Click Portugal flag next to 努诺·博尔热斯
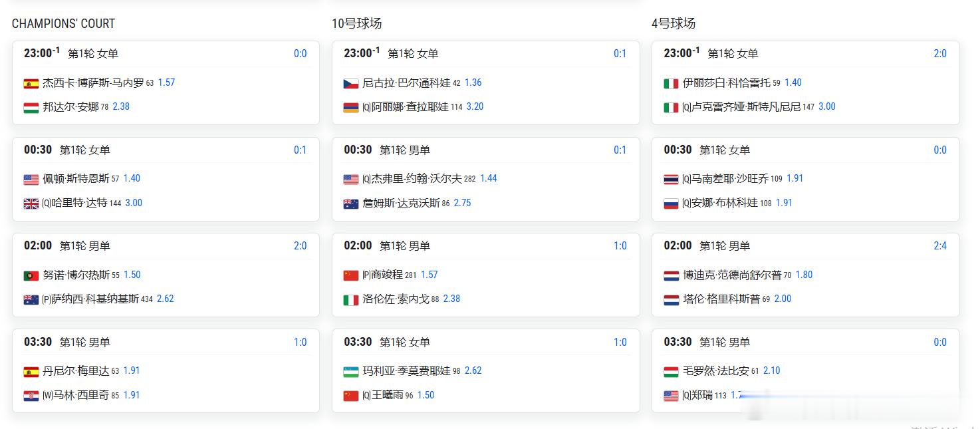This screenshot has width=980, height=429. tap(31, 275)
